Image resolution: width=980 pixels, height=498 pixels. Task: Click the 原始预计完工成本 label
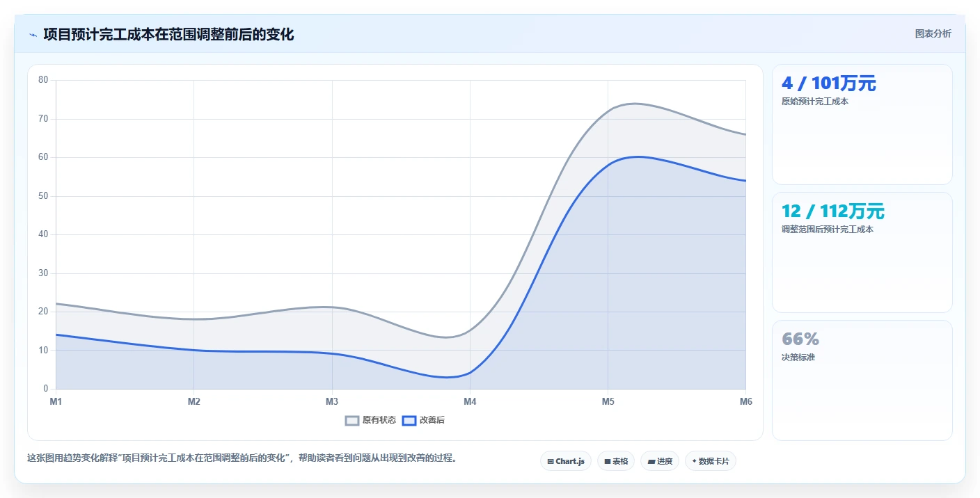[x=815, y=102]
